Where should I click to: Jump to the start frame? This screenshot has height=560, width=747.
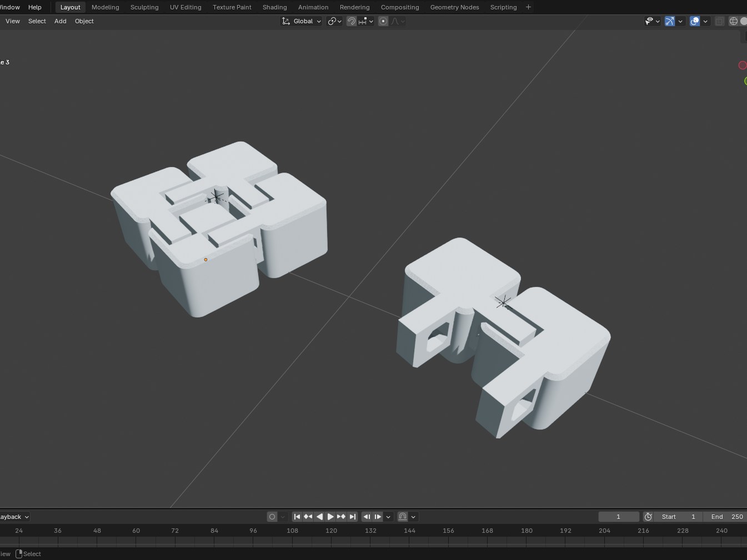(x=297, y=517)
